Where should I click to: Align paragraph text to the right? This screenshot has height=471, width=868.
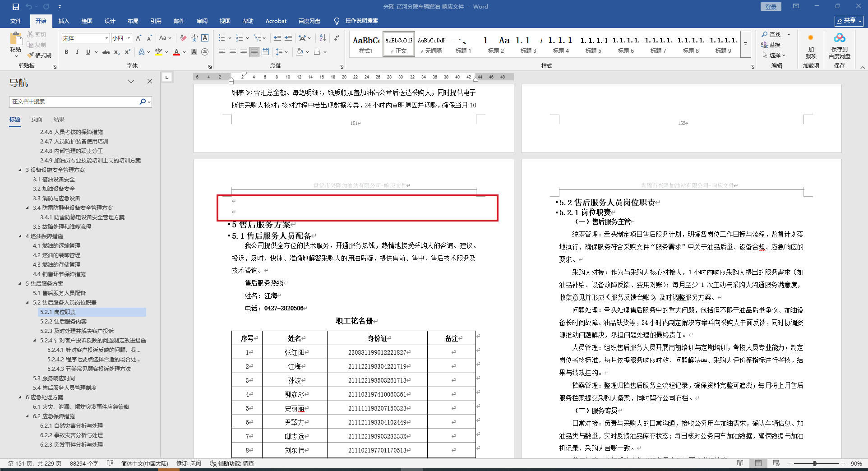244,52
